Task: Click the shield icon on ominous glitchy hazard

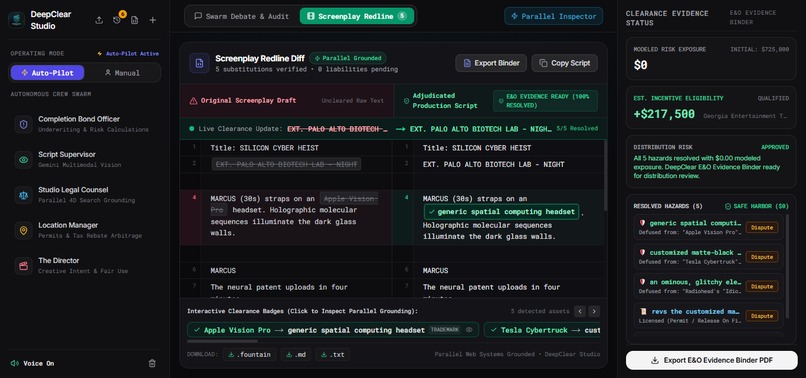Action: 642,282
